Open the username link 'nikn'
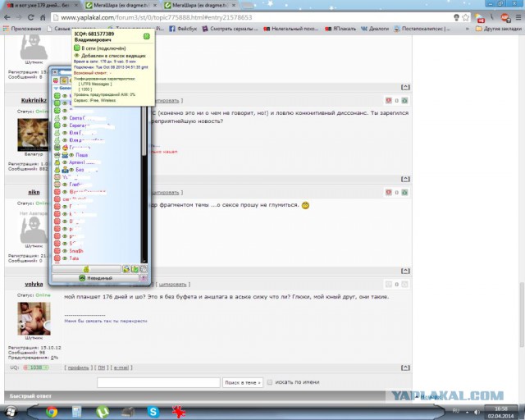Viewport: 525px width, 420px height. point(34,192)
